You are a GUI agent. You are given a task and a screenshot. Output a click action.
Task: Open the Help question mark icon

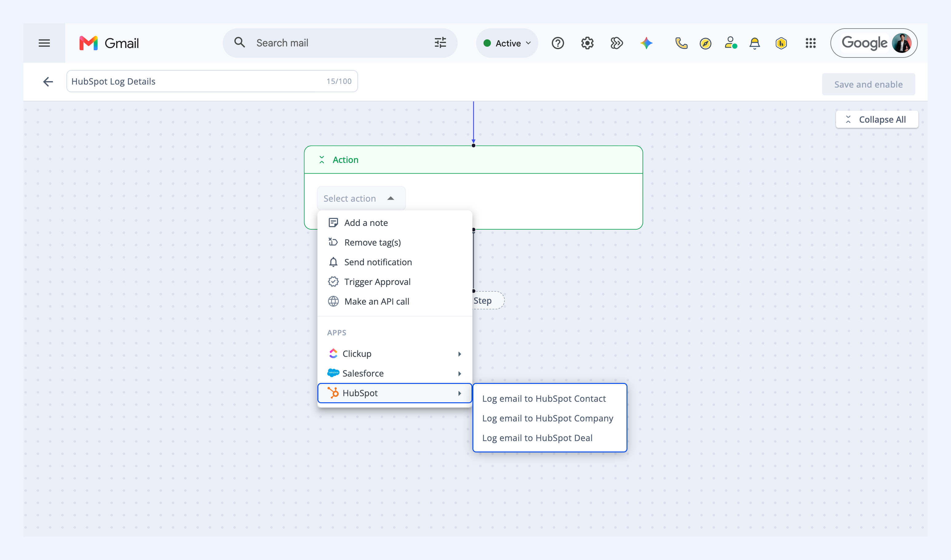pyautogui.click(x=558, y=43)
